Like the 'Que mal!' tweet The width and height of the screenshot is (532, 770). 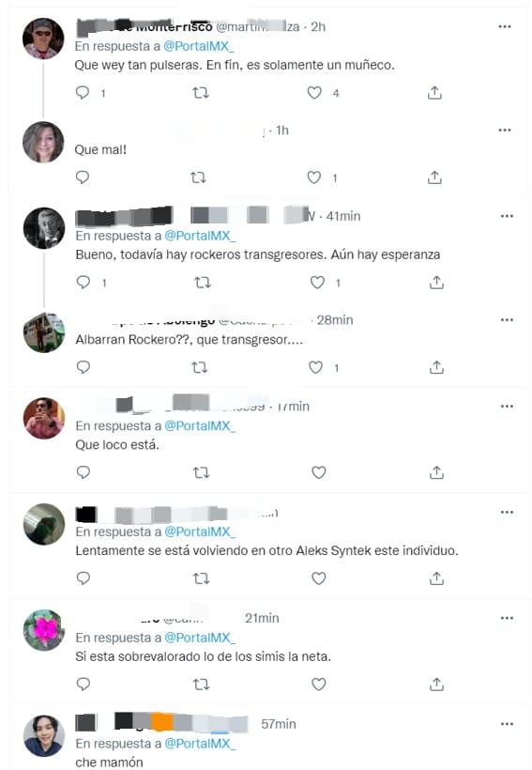[314, 177]
